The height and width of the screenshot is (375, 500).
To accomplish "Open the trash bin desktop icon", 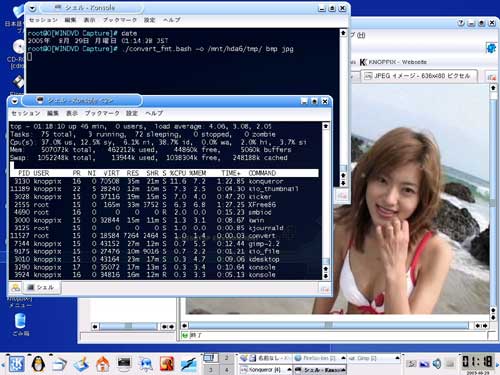I will (20, 321).
